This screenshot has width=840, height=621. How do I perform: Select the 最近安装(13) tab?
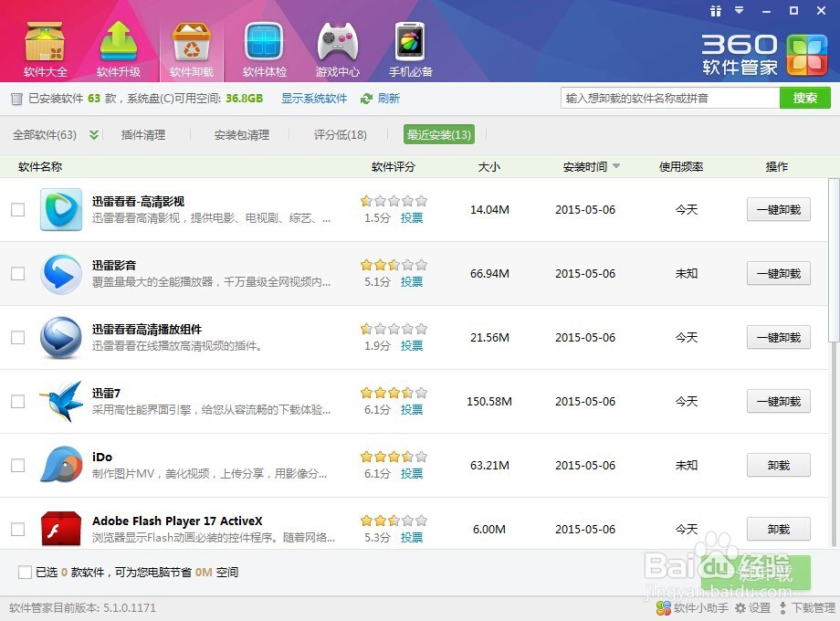(x=439, y=135)
